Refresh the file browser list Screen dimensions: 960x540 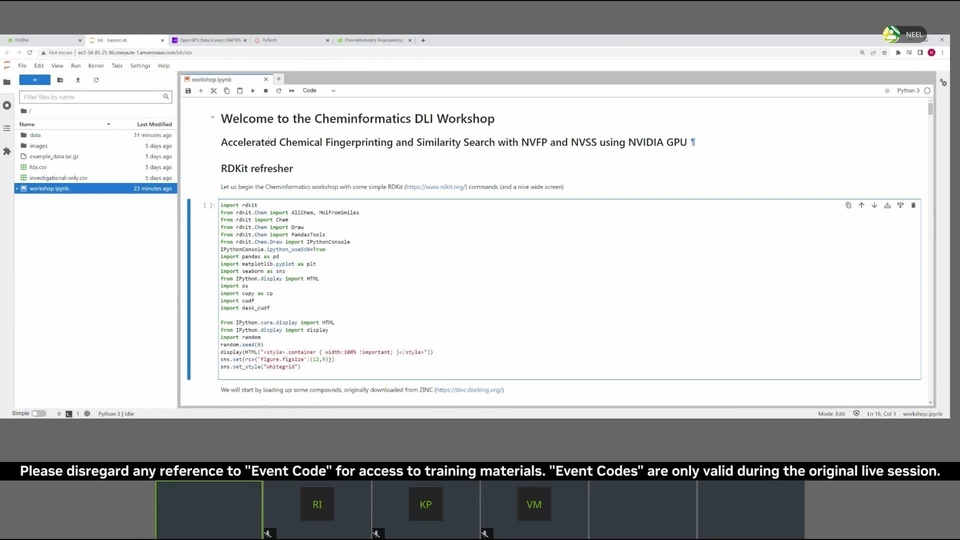coord(96,80)
